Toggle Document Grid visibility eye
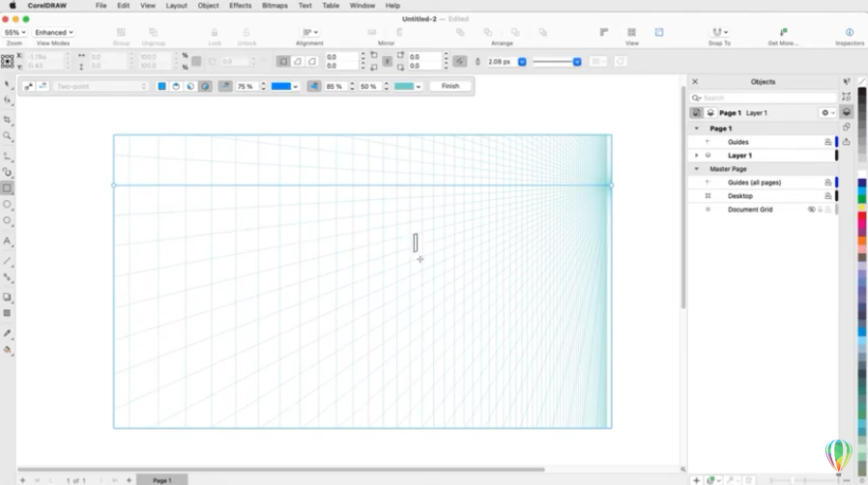868x485 pixels. point(811,210)
